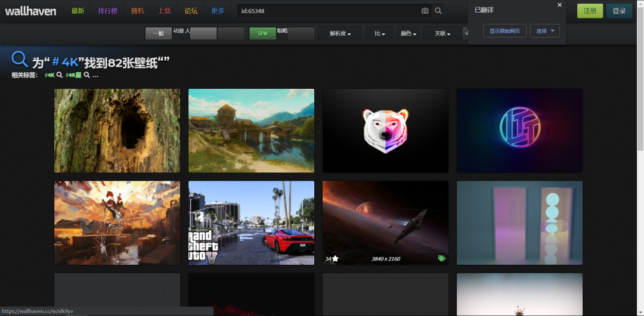Visit the 论坛 menu item

pyautogui.click(x=191, y=11)
